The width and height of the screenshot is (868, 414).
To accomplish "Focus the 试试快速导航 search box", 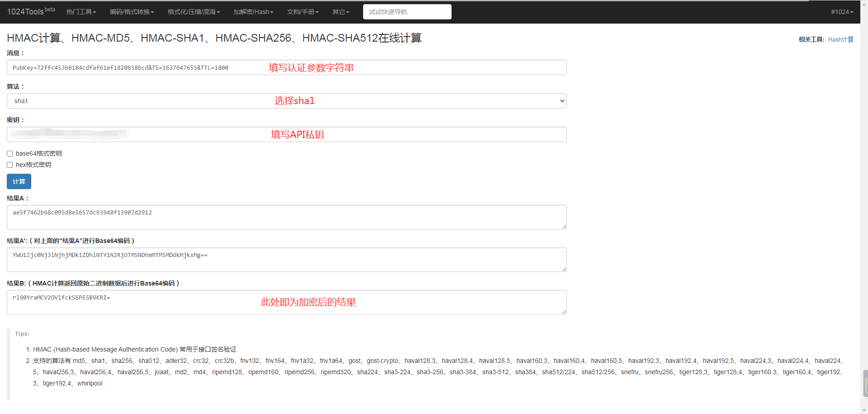I will point(407,12).
